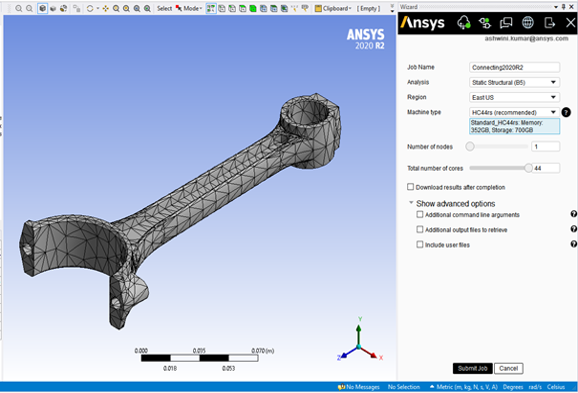
Task: Click help icon for Include user files
Action: (574, 244)
